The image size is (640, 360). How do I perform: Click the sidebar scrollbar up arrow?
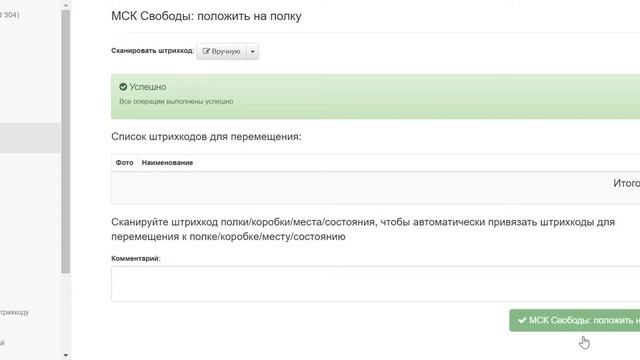[x=66, y=5]
